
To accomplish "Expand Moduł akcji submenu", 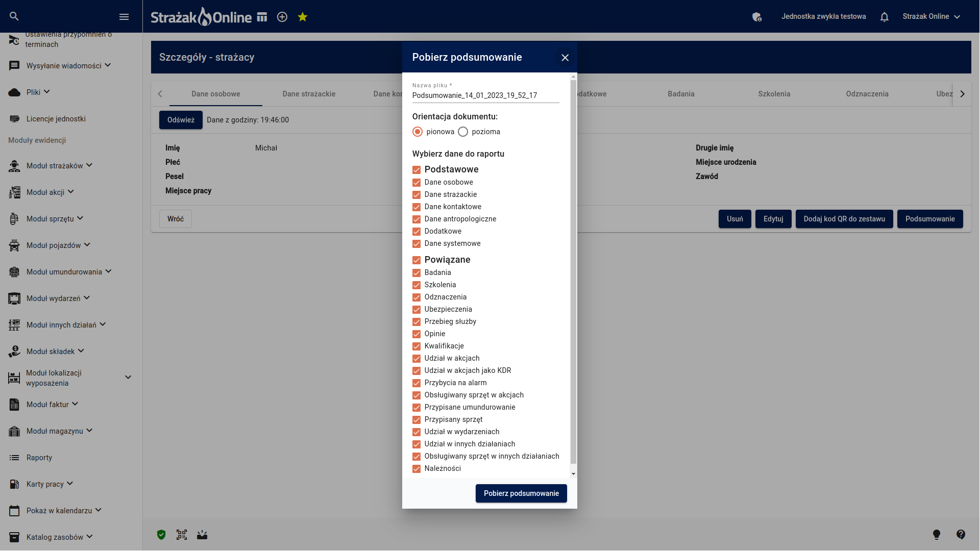I will click(x=71, y=192).
